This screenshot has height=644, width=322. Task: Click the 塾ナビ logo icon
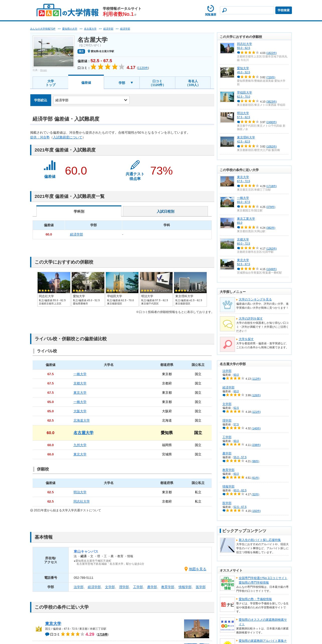point(227,604)
